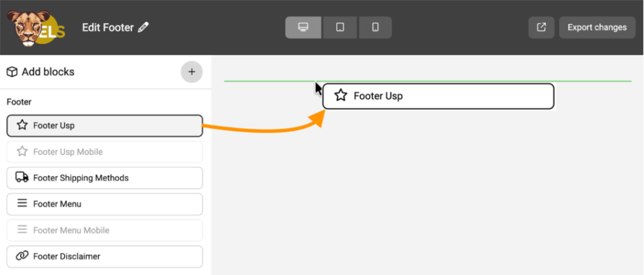The width and height of the screenshot is (644, 275).
Task: Click the star icon on Footer Usp block
Action: pyautogui.click(x=22, y=126)
